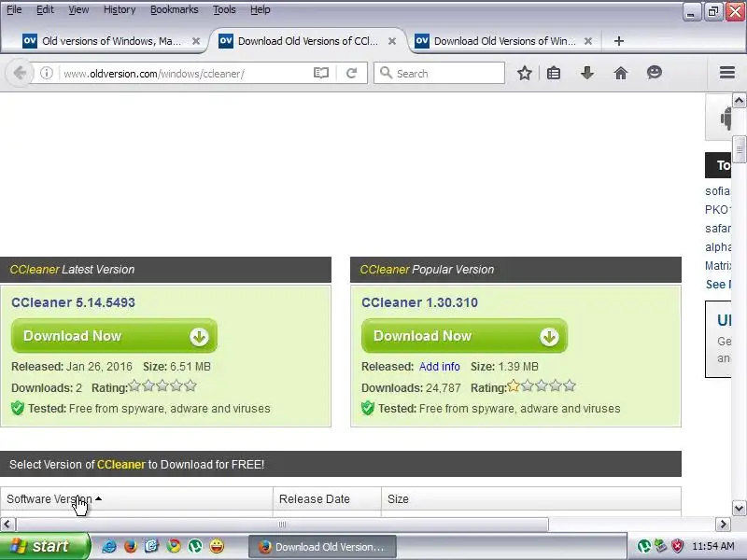
Task: Rate CCleaner 1.30.310 with fifth star
Action: pyautogui.click(x=570, y=385)
